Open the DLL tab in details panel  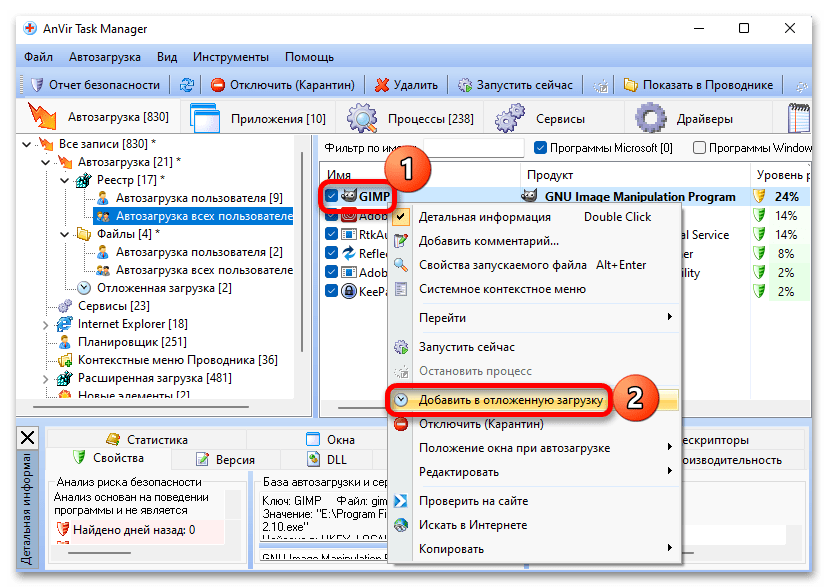coord(327,460)
